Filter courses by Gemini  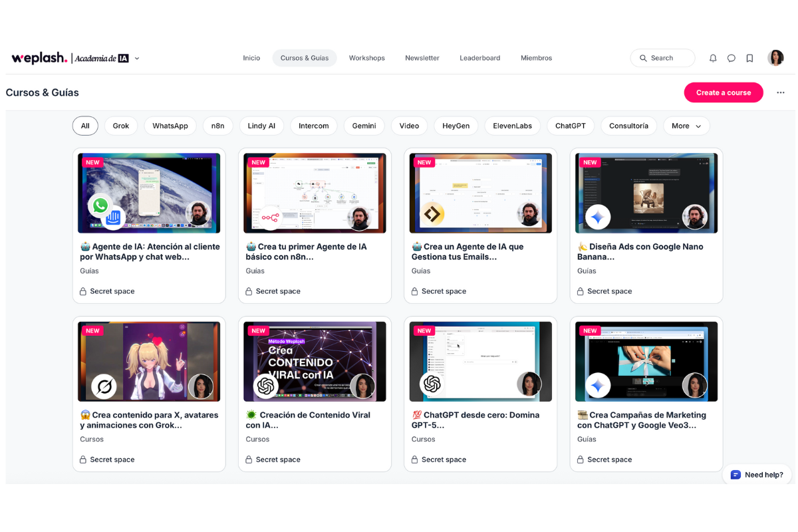364,126
